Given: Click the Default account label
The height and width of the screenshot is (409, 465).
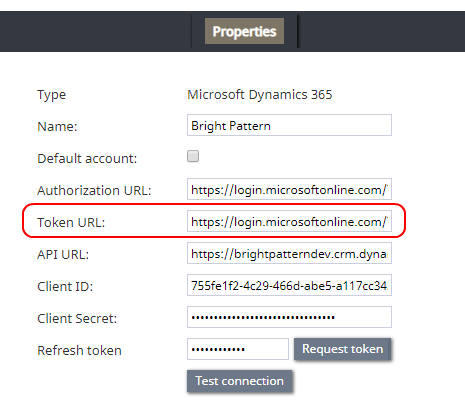Looking at the screenshot, I should 87,158.
